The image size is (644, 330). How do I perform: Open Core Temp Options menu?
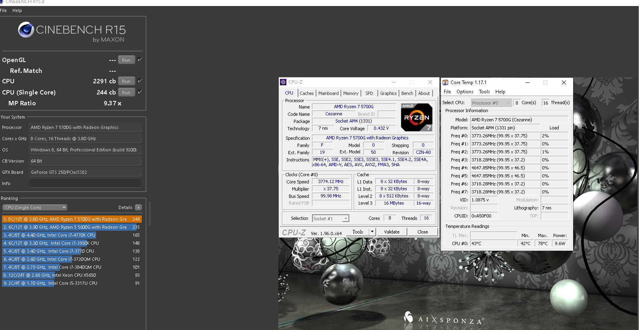coord(465,92)
